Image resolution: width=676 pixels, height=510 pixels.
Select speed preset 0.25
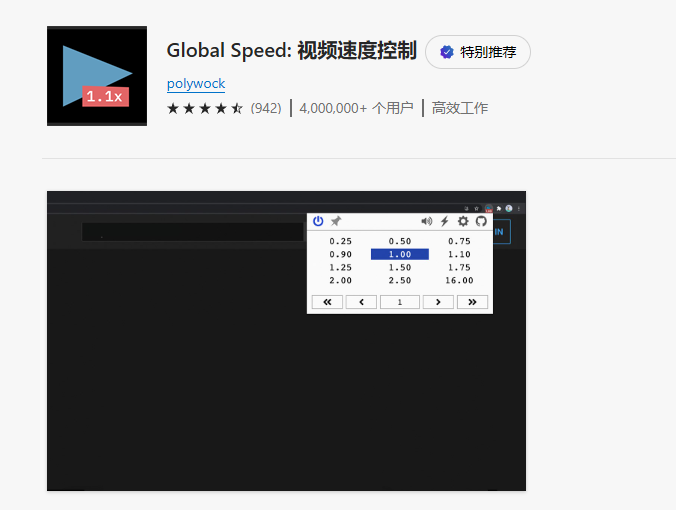click(341, 241)
